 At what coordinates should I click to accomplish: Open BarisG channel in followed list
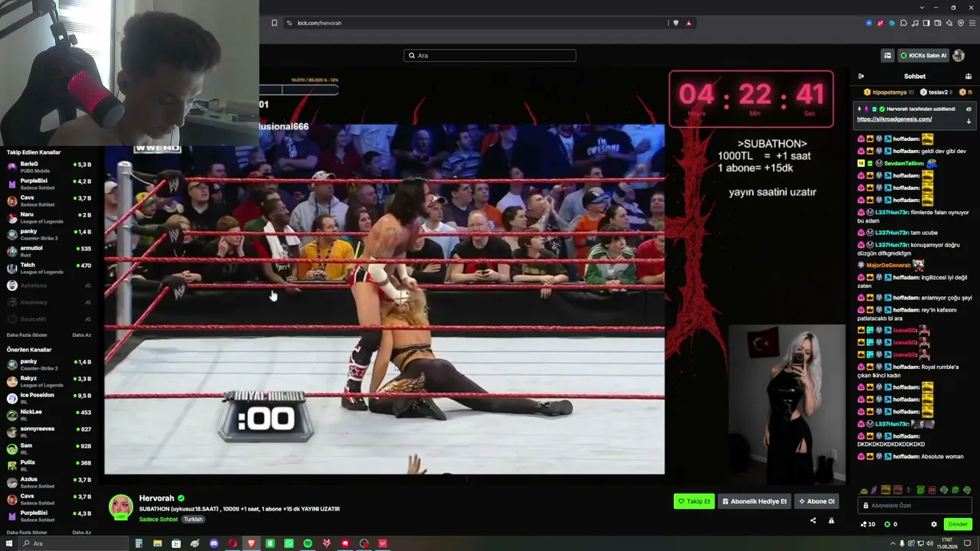[x=49, y=167]
